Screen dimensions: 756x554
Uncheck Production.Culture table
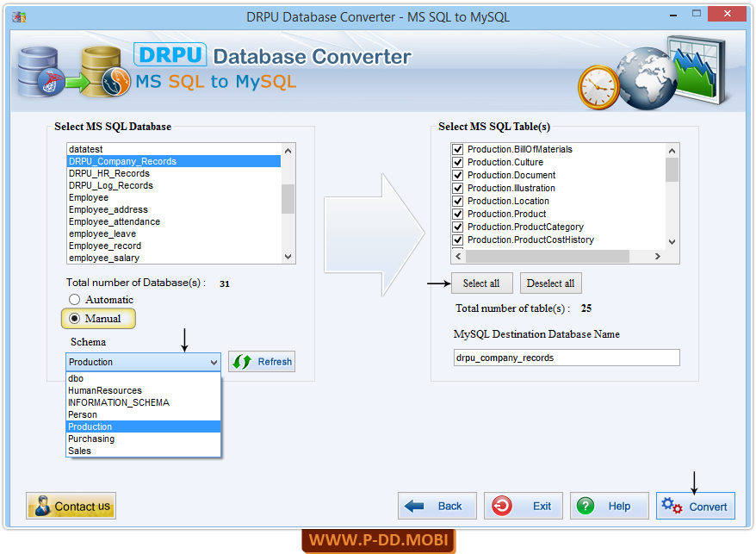(x=457, y=163)
